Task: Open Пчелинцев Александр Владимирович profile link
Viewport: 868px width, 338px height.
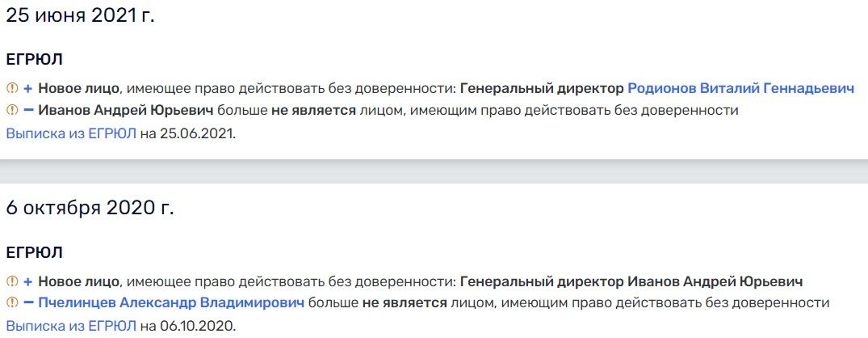Action: tap(171, 303)
